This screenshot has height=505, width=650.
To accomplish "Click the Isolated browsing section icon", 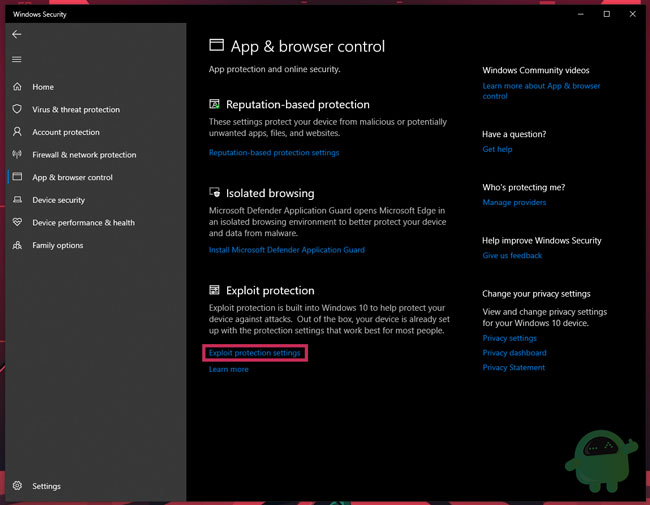I will (214, 192).
